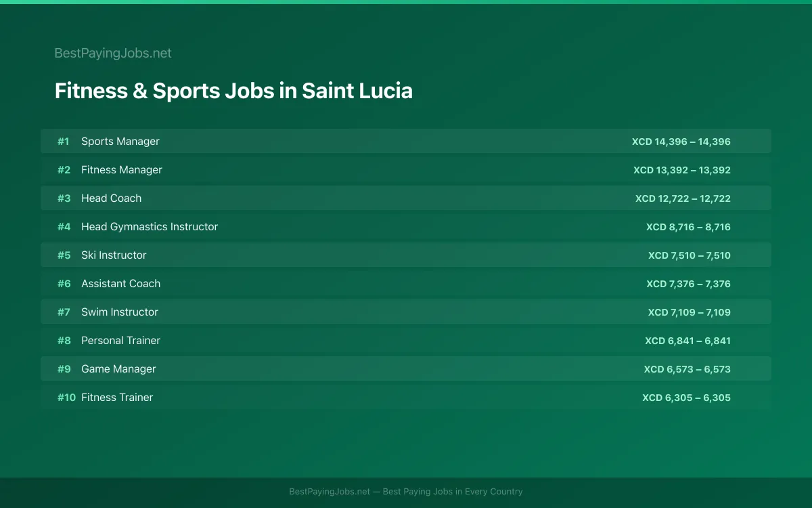This screenshot has width=812, height=508.
Task: Click the #1 rank number
Action: [63, 142]
